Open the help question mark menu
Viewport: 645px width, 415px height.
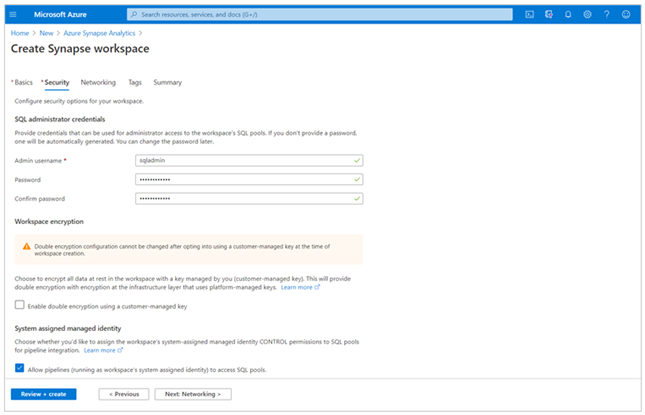(x=607, y=14)
